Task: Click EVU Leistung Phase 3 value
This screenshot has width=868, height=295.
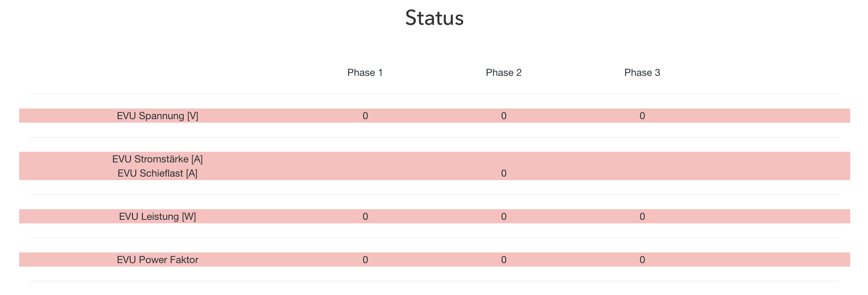Action: [x=642, y=217]
